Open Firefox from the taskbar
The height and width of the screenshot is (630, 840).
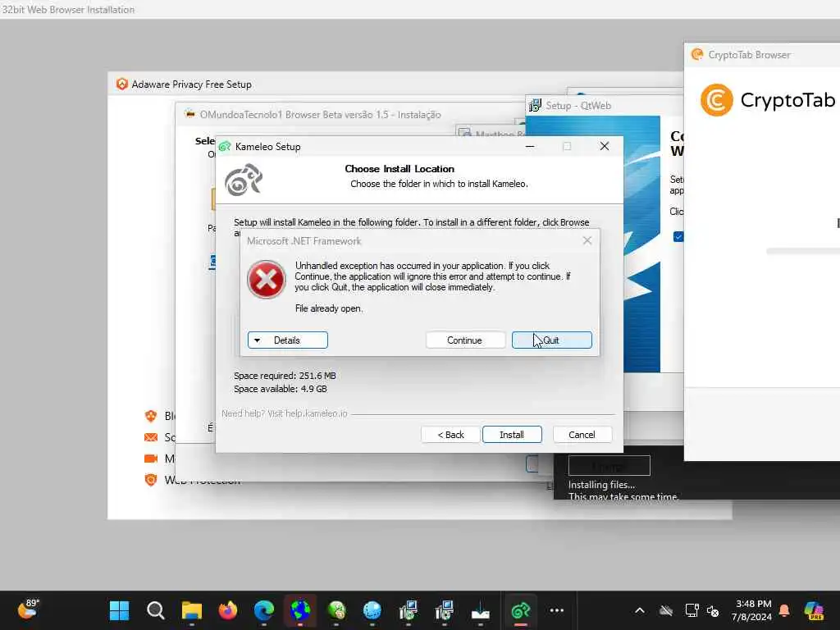228,610
